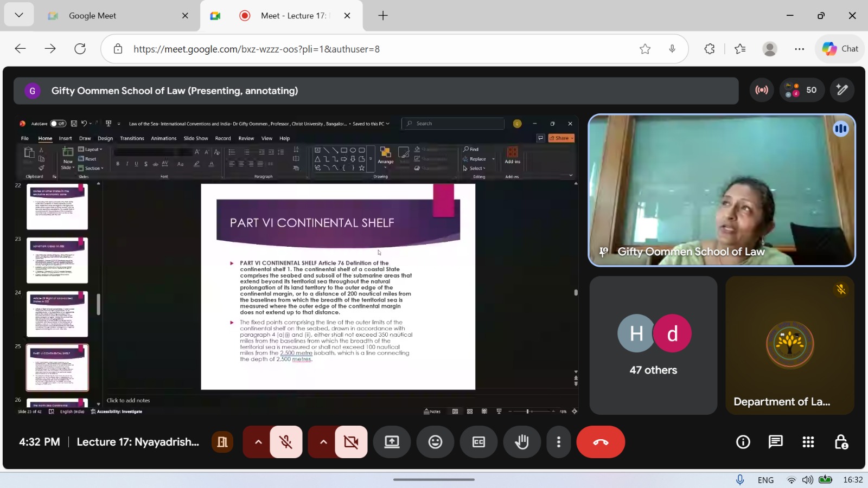This screenshot has width=868, height=488.
Task: Turn on the camera
Action: (351, 442)
